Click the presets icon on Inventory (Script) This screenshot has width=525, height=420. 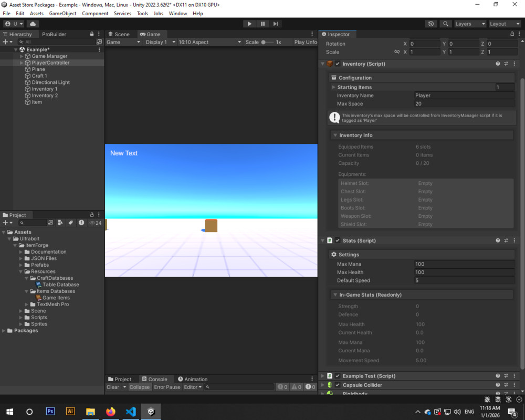[506, 64]
